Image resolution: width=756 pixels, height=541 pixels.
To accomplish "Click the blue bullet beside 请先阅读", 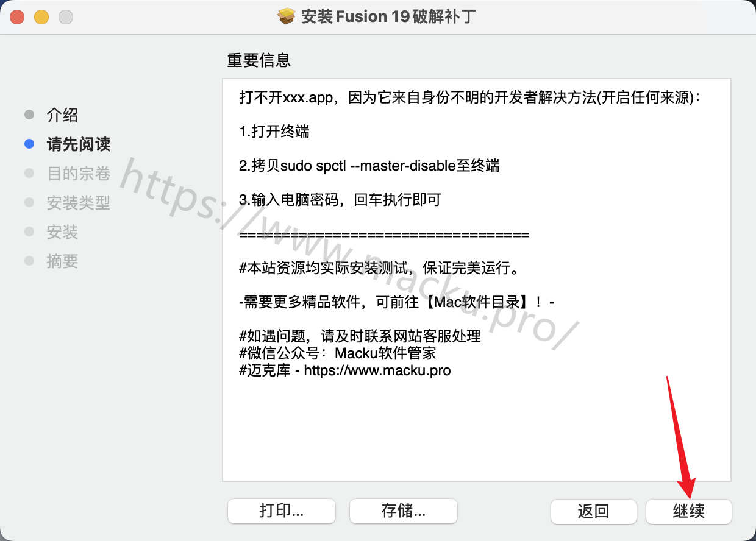I will pyautogui.click(x=29, y=144).
